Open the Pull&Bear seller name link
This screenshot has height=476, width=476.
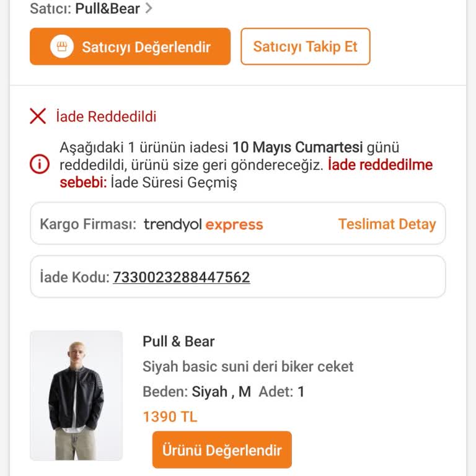[107, 9]
